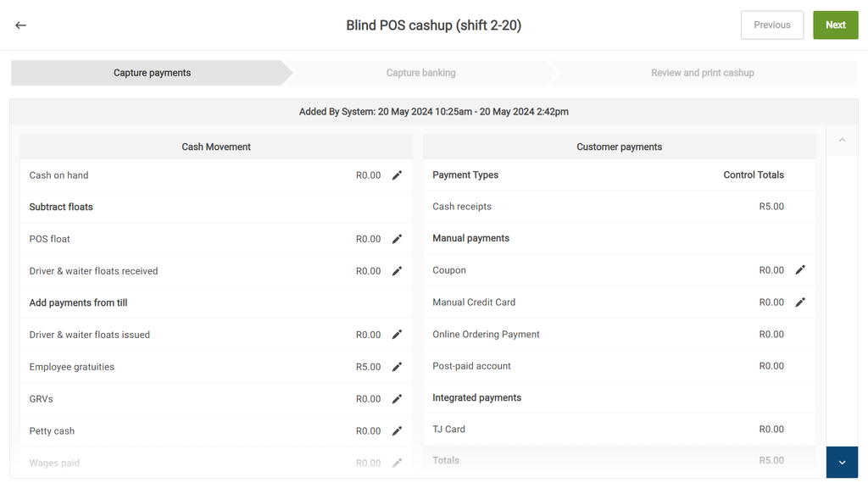
Task: Click the Added By System shift header
Action: [433, 112]
